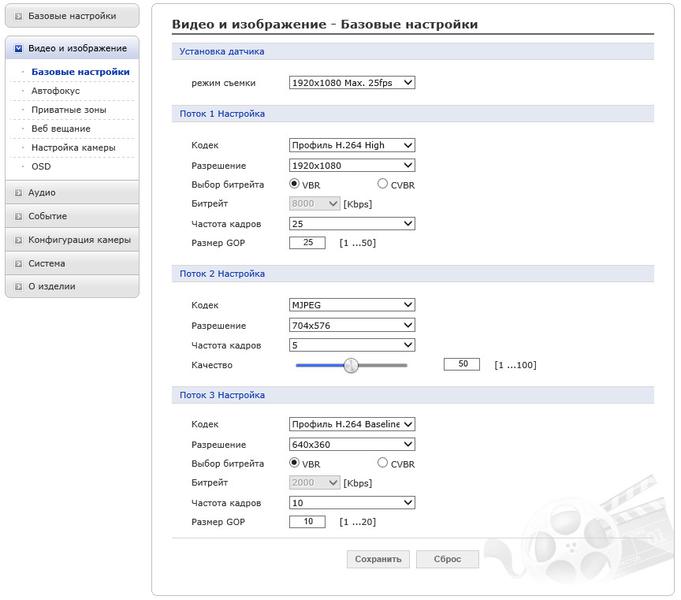
Task: Select VBR bitrate for Поток 1
Action: coord(294,184)
